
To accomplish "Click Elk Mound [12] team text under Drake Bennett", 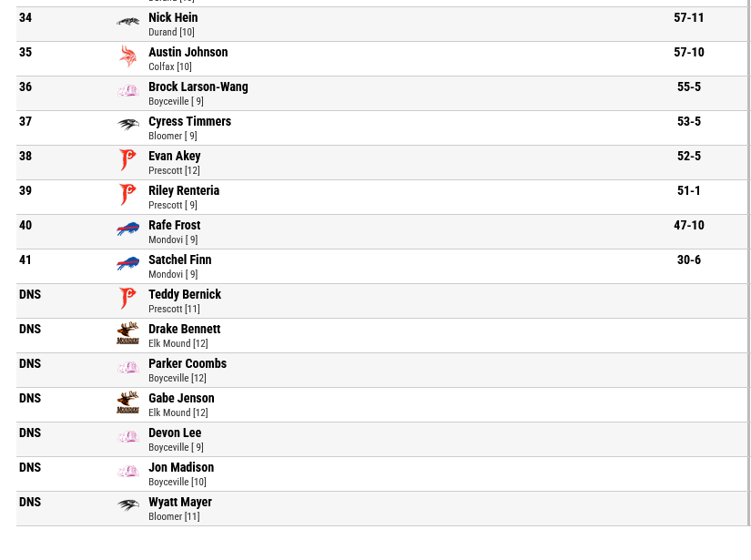I will click(x=178, y=343).
